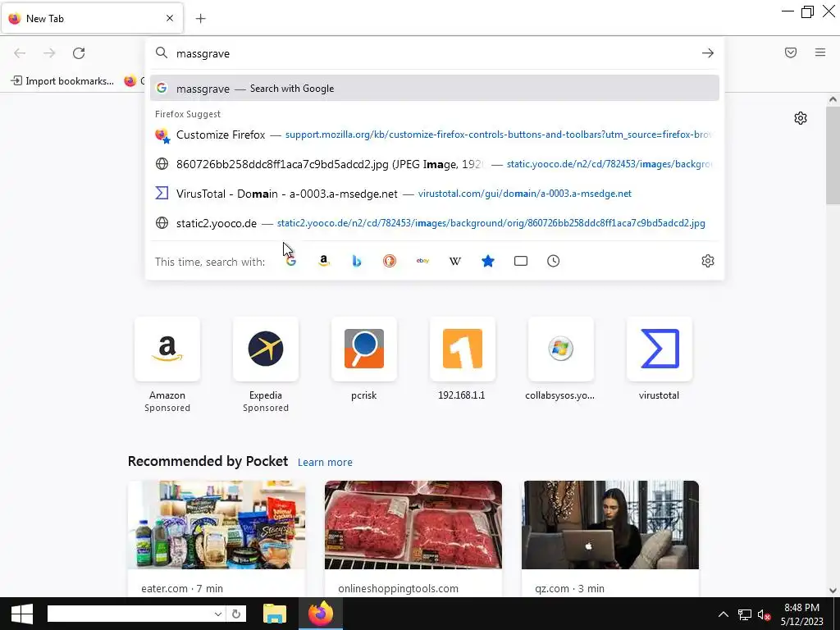Open new tab with plus button
This screenshot has width=840, height=630.
pyautogui.click(x=200, y=19)
